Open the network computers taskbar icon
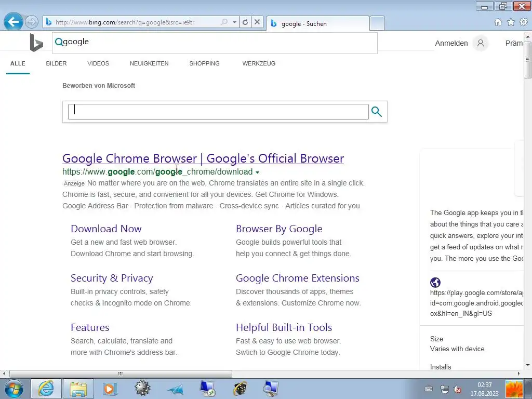Screen dimensions: 532x399 [x=271, y=389]
